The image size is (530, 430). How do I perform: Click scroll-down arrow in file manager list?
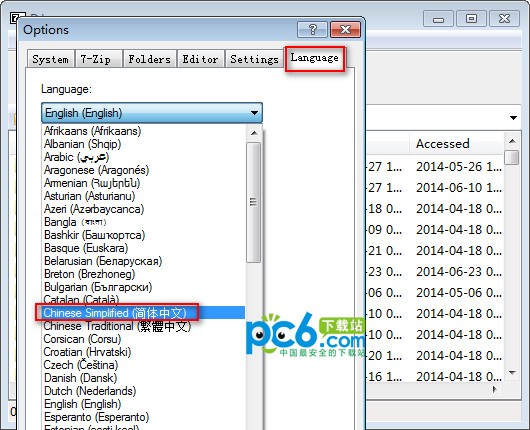coord(512,373)
